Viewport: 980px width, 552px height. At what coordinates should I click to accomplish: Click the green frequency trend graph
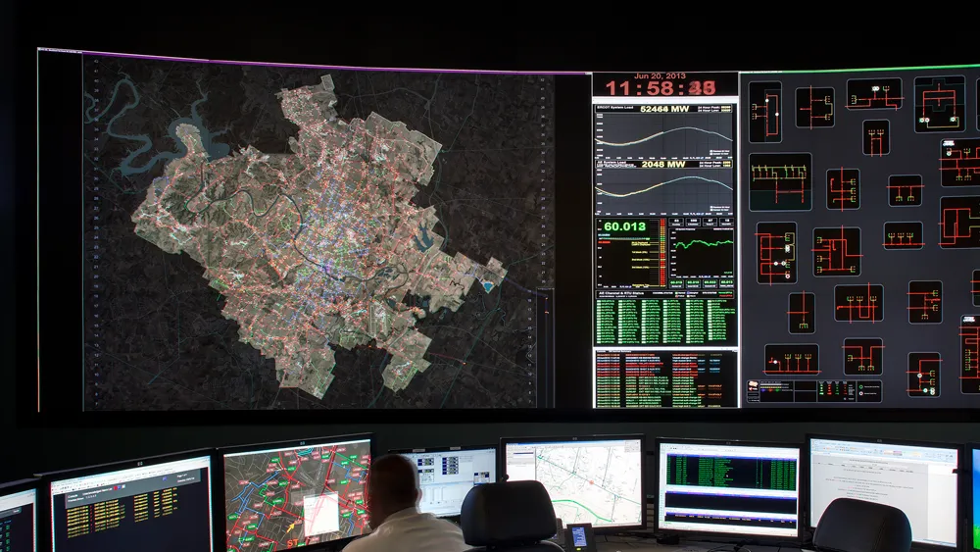(702, 252)
